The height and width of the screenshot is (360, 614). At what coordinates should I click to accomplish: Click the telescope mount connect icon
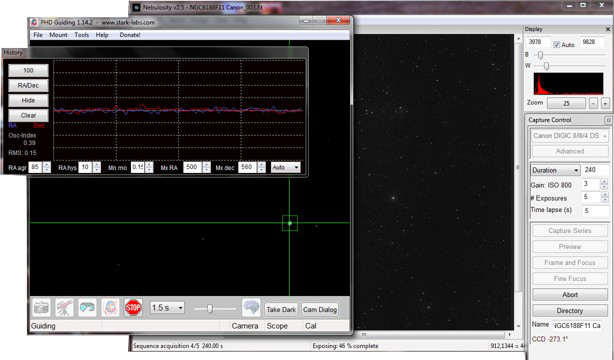click(x=64, y=308)
